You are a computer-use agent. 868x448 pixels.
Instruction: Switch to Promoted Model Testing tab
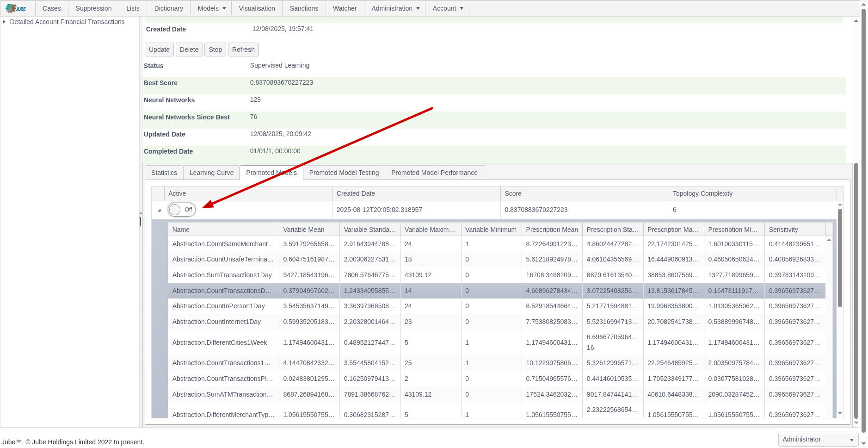(x=344, y=173)
